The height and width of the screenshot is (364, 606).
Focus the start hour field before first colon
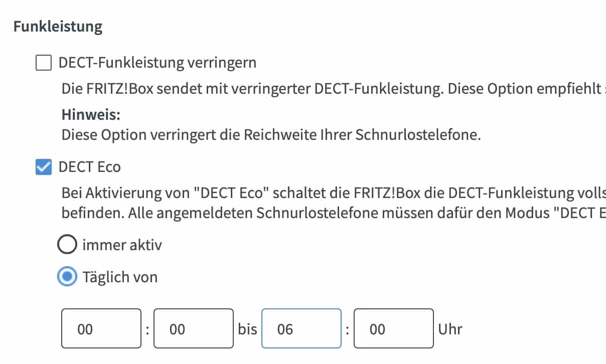pos(101,329)
